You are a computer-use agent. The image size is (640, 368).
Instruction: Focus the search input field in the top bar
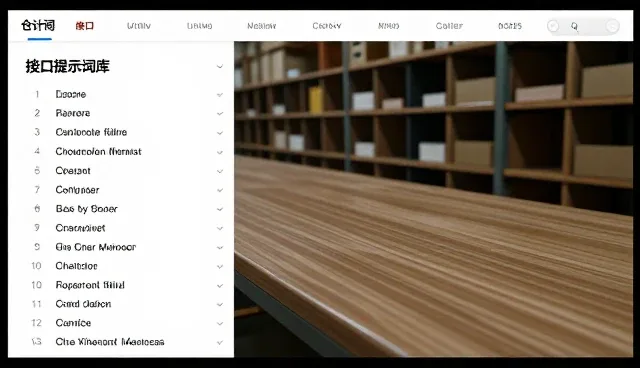pos(583,26)
